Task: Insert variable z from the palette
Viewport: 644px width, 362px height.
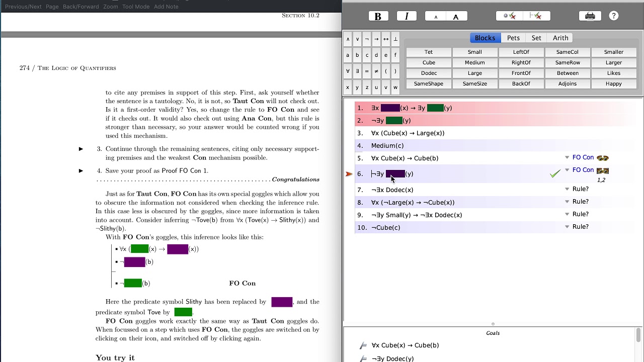Action: pyautogui.click(x=367, y=87)
